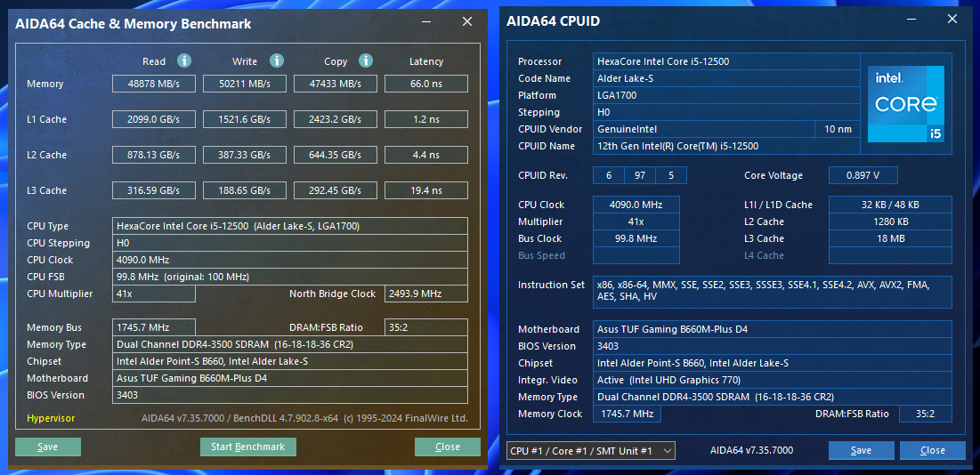Viewport: 980px width, 475px height.
Task: Click Memory Bus value 1745.7 MHz
Action: [x=154, y=327]
